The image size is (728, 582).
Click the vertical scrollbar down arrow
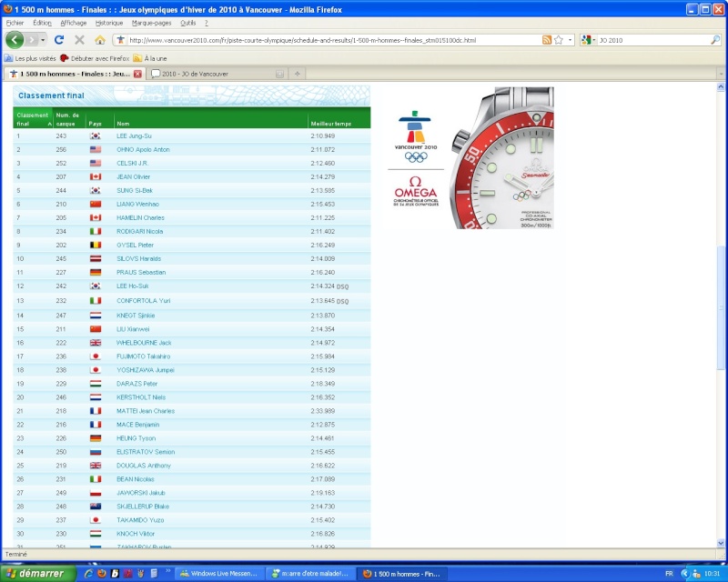point(721,543)
